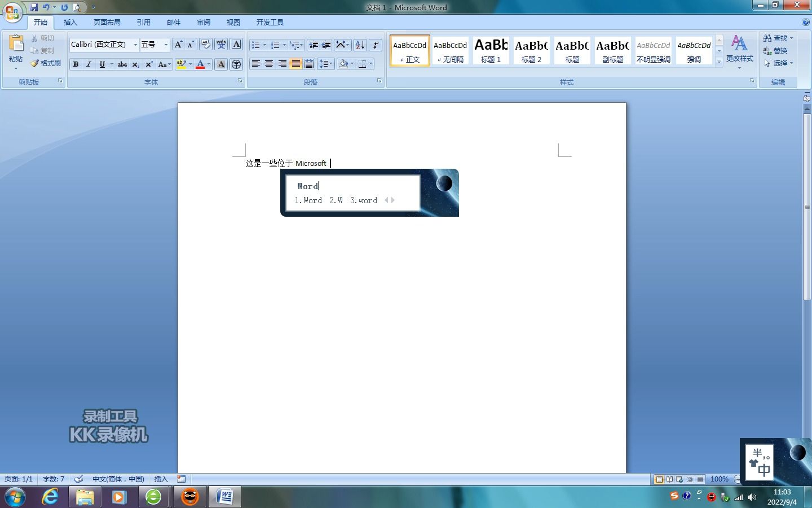The width and height of the screenshot is (812, 508).
Task: Apply 无间隔 style
Action: [450, 50]
